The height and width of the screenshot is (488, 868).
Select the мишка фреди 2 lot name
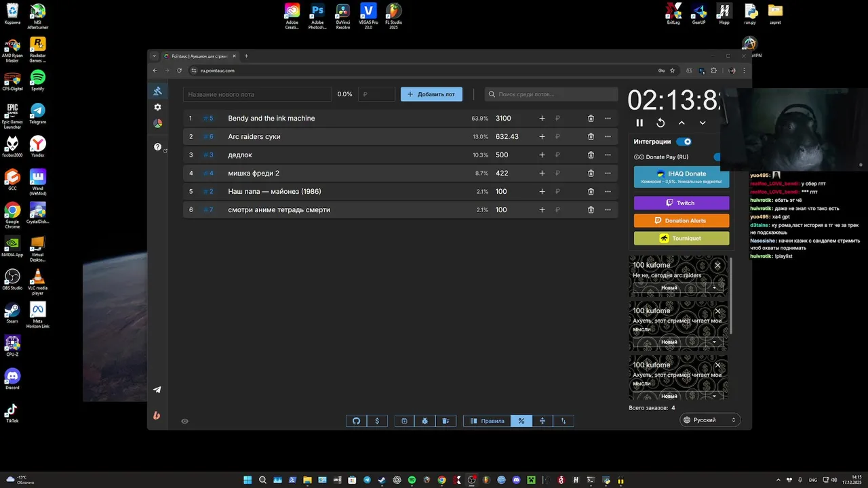pos(254,174)
